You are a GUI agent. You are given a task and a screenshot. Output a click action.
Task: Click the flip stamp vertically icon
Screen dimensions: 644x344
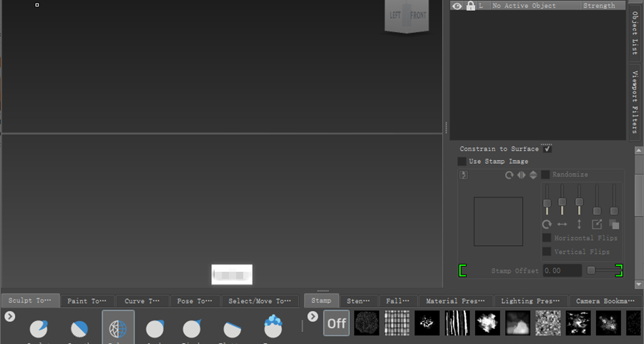[533, 175]
